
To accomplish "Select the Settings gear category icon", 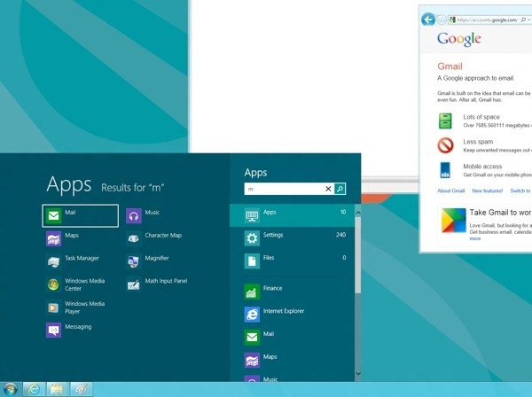I will [252, 238].
